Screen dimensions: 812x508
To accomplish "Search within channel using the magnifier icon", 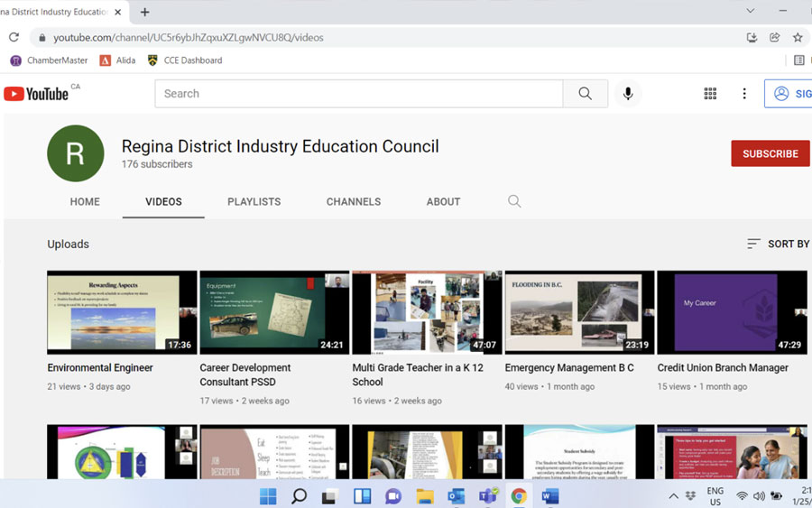I will coord(514,201).
